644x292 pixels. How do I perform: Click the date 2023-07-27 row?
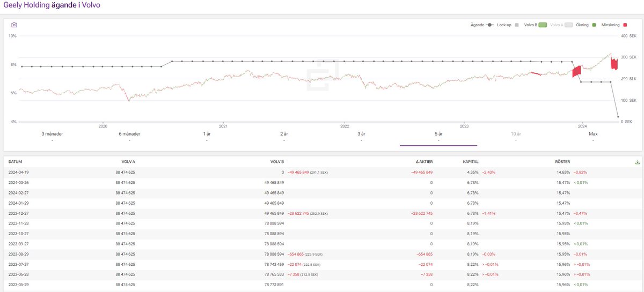(18, 264)
